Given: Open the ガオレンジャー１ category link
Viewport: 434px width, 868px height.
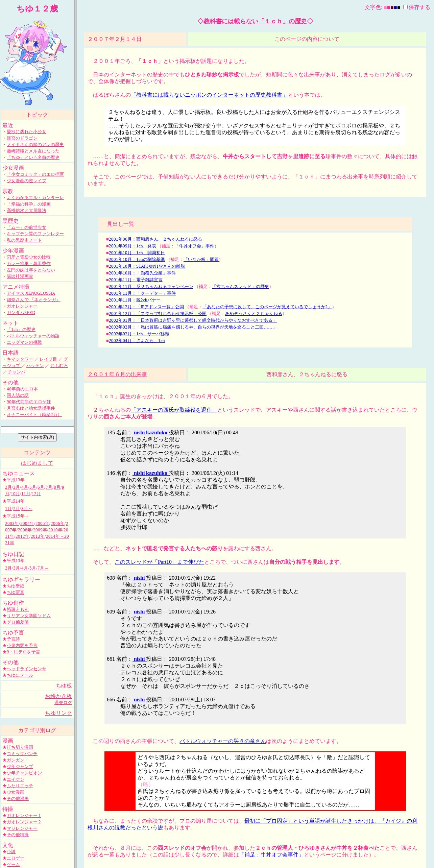Looking at the screenshot, I should click(24, 816).
